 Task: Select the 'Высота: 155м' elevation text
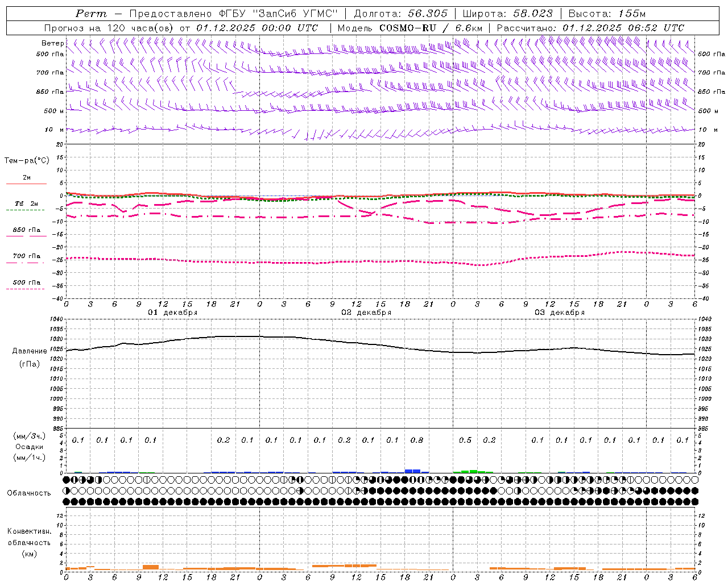[x=607, y=14]
